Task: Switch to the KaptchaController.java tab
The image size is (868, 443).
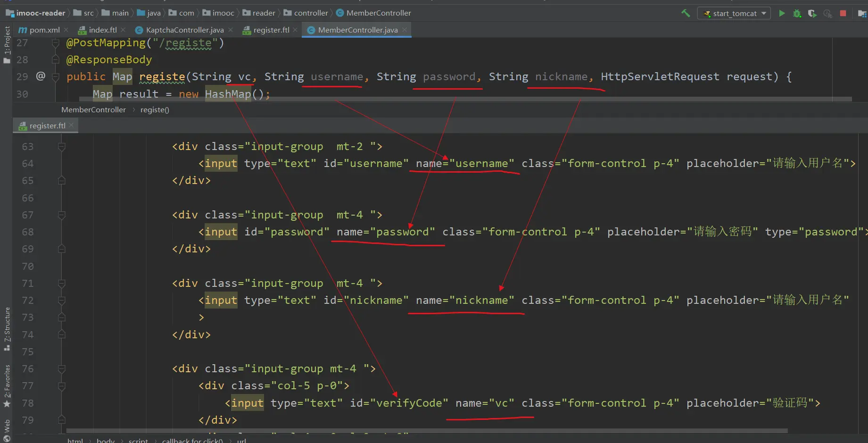Action: click(184, 30)
